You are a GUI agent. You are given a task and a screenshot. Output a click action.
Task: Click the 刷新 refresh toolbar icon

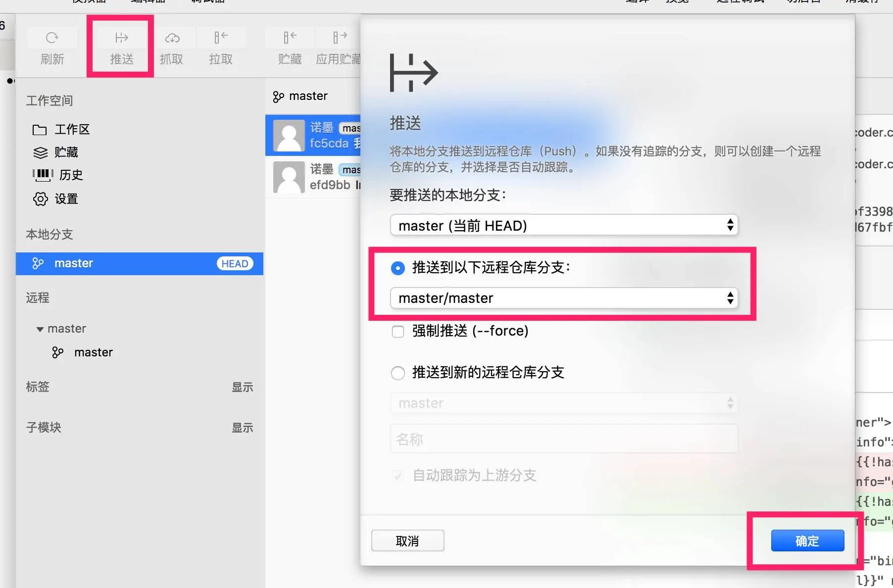pos(52,38)
